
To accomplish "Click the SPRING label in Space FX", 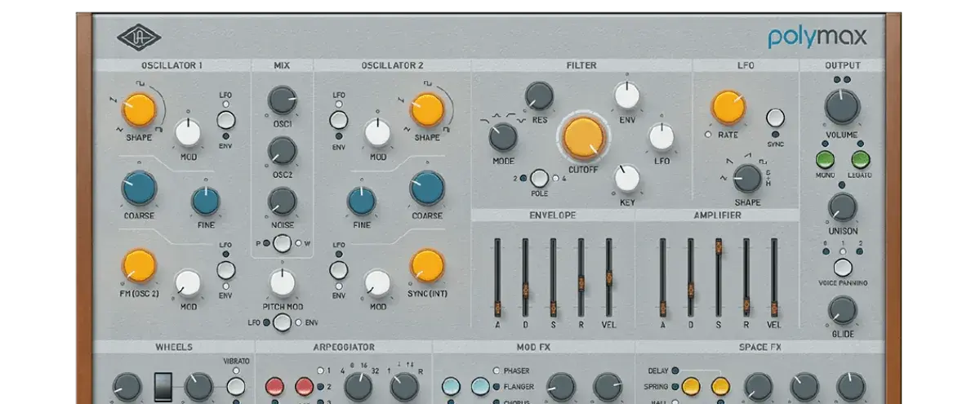I will coord(656,386).
